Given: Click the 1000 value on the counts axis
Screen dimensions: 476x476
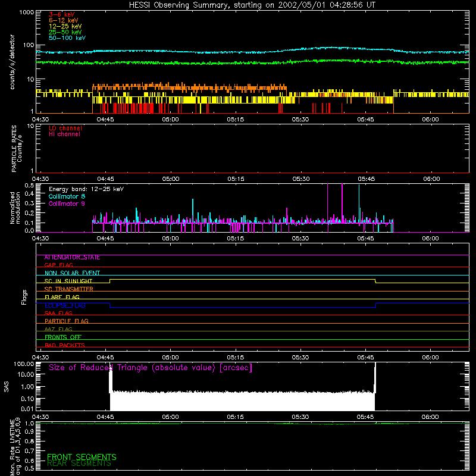Looking at the screenshot, I should pos(26,12).
